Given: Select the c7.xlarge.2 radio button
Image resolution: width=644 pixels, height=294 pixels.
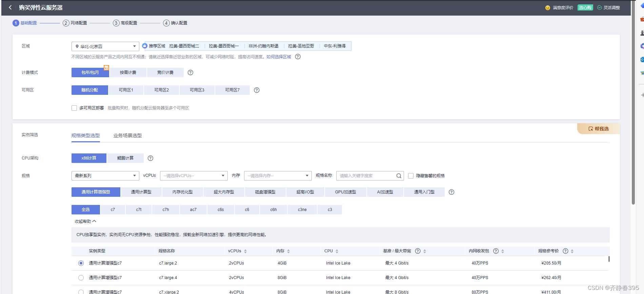Looking at the screenshot, I should [x=81, y=292].
